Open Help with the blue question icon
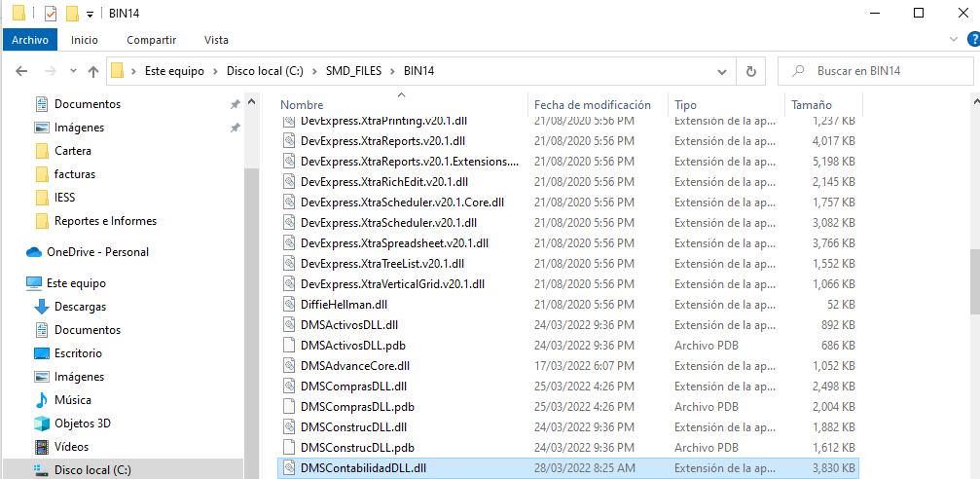The image size is (980, 479). click(x=974, y=39)
